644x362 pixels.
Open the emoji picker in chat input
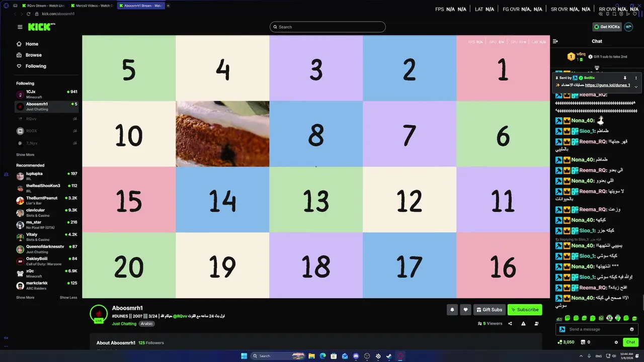tap(632, 329)
